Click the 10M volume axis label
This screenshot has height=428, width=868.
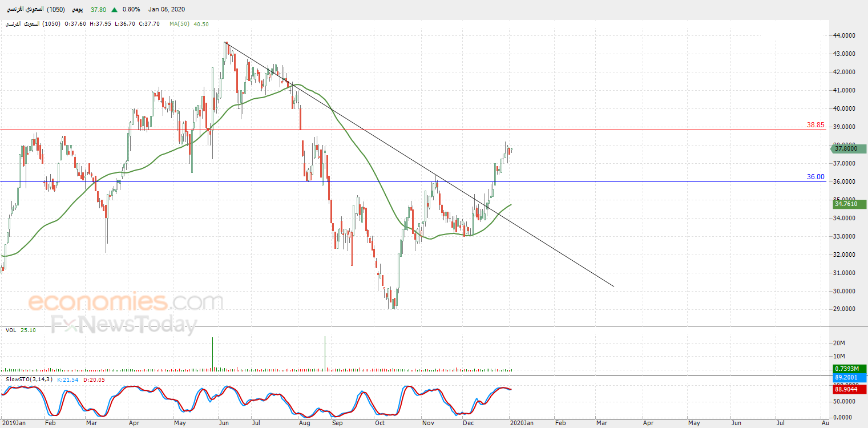point(839,357)
